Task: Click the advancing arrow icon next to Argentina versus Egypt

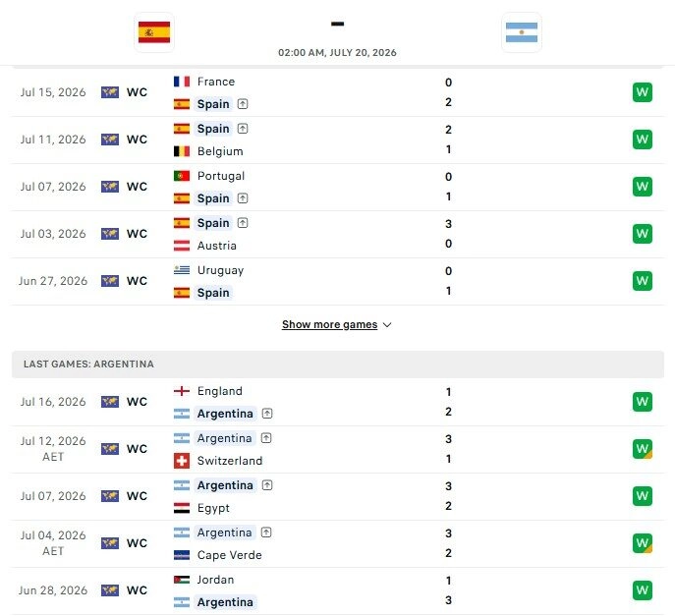Action: tap(267, 485)
